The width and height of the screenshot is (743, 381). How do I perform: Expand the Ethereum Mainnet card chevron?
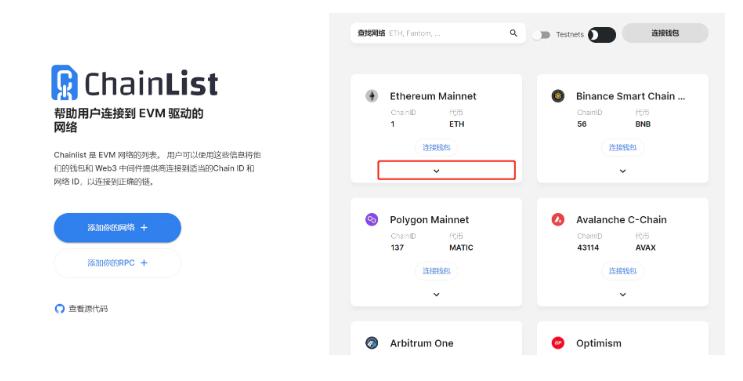tap(436, 171)
